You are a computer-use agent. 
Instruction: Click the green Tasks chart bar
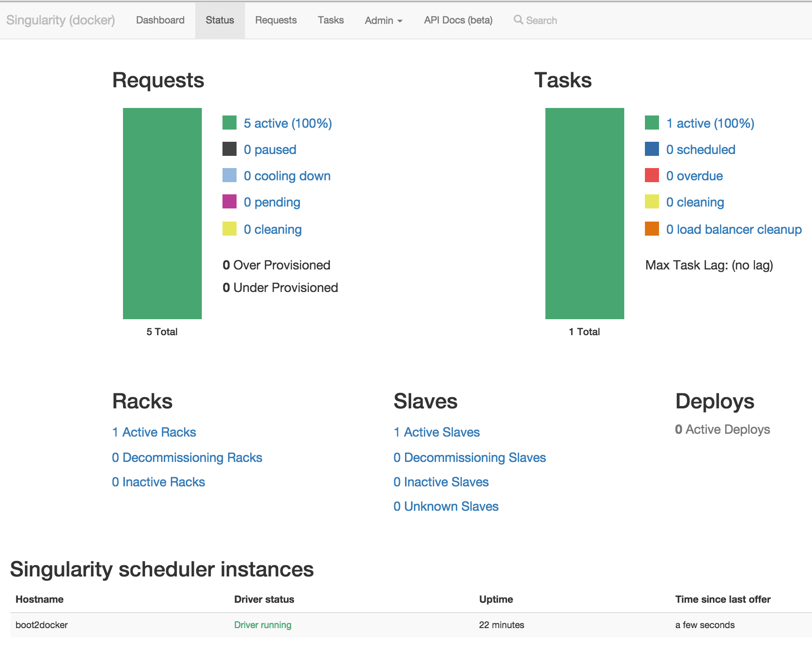pyautogui.click(x=585, y=214)
